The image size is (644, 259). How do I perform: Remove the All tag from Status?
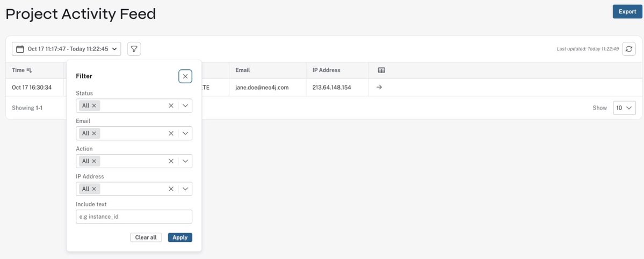pyautogui.click(x=94, y=106)
